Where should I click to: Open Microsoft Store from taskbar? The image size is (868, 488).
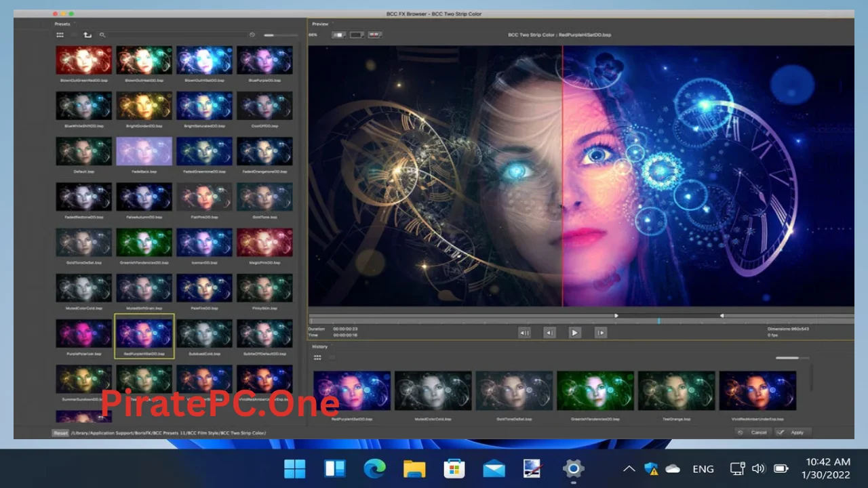coord(454,468)
